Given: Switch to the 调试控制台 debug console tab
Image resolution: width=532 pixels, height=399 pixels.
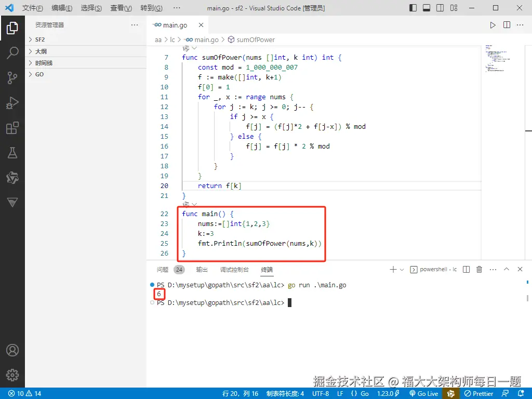Looking at the screenshot, I should (x=234, y=270).
